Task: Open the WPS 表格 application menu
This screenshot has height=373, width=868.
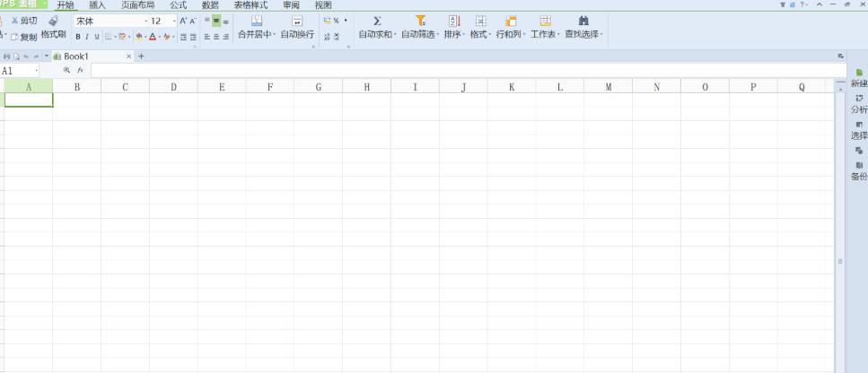Action: point(24,4)
